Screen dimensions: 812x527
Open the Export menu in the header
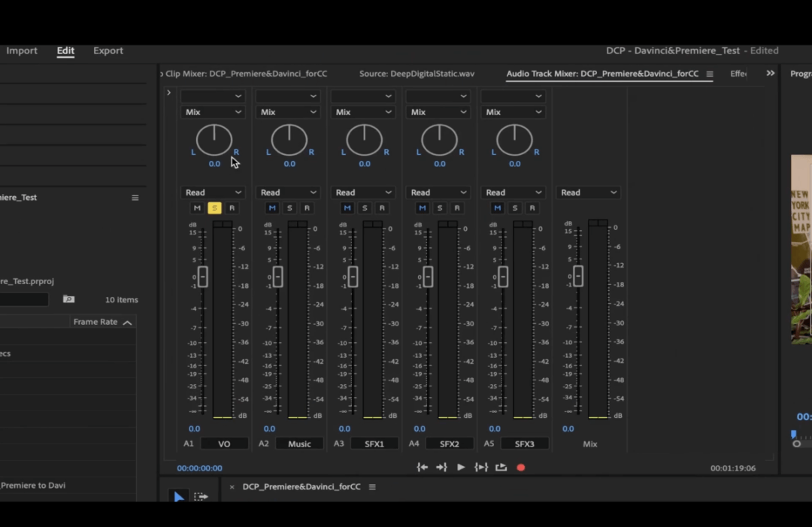(108, 50)
